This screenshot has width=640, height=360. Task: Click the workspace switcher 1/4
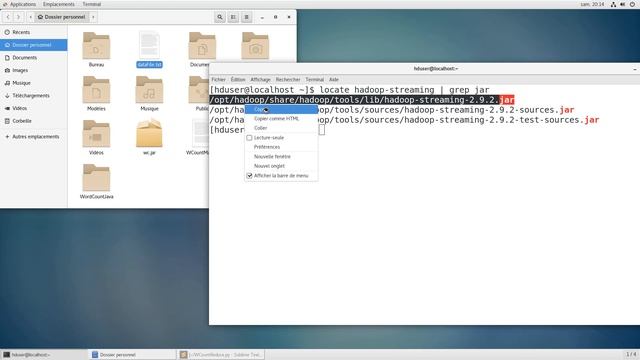631,354
